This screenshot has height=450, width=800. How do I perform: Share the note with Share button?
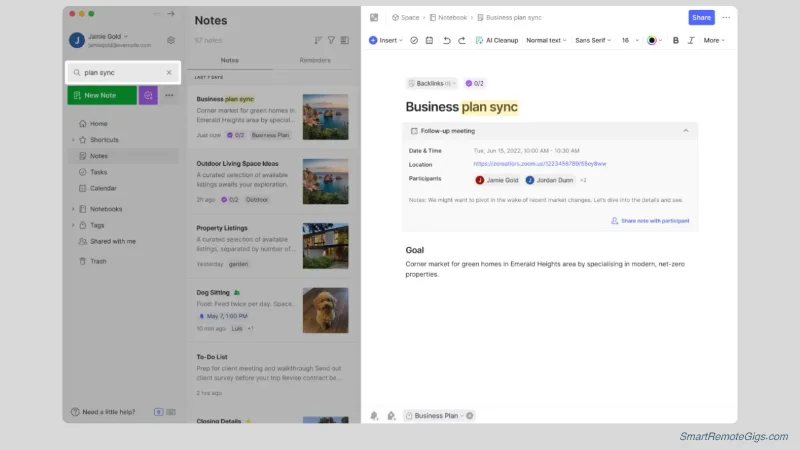click(701, 17)
